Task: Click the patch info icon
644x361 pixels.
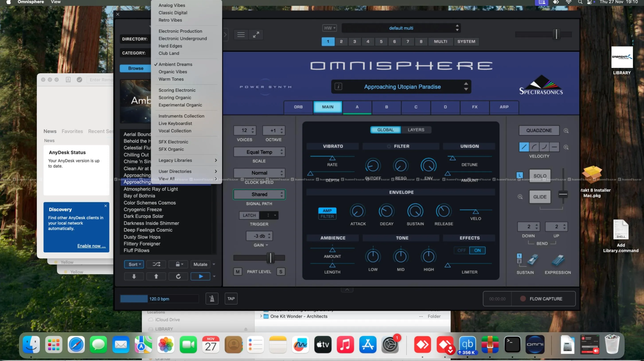Action: 338,87
